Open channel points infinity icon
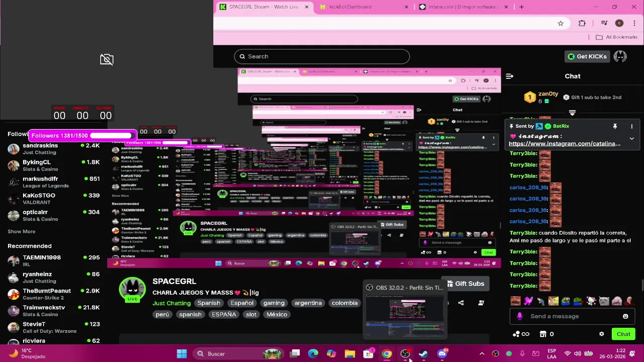 [521, 334]
